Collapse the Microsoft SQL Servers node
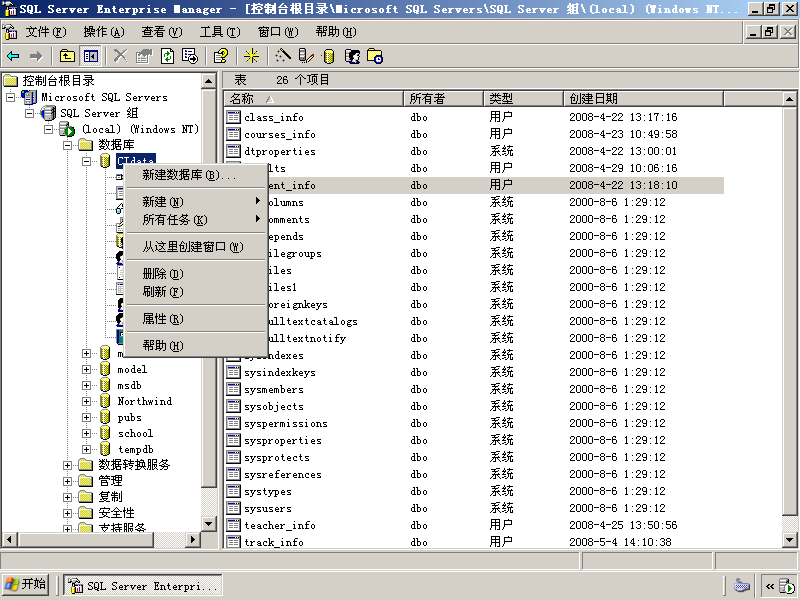Image resolution: width=800 pixels, height=600 pixels. pyautogui.click(x=10, y=97)
